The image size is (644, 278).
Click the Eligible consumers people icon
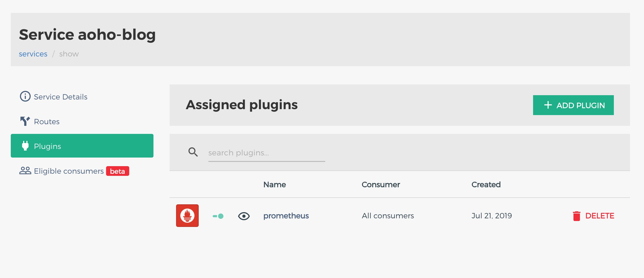[25, 171]
